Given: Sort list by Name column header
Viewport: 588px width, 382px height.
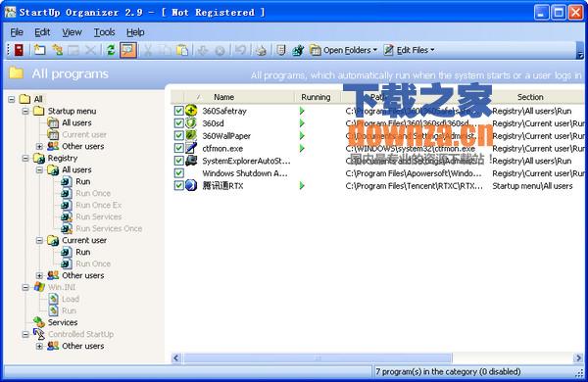Looking at the screenshot, I should click(x=239, y=97).
